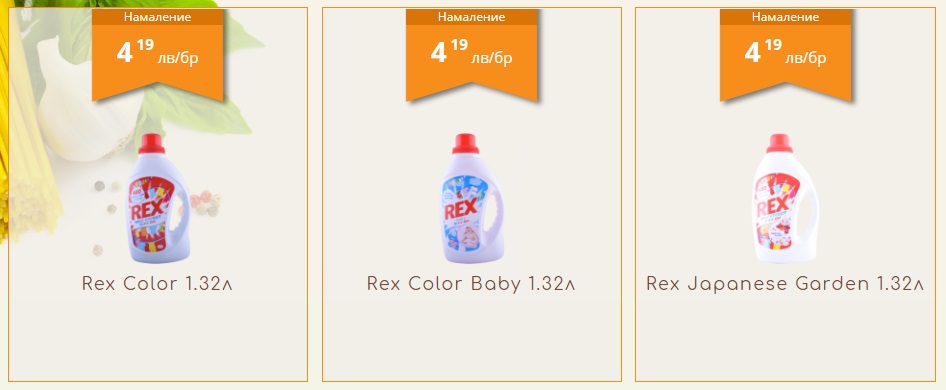
Task: Click the REX logo on the Japanese Garden bottle
Action: (773, 207)
